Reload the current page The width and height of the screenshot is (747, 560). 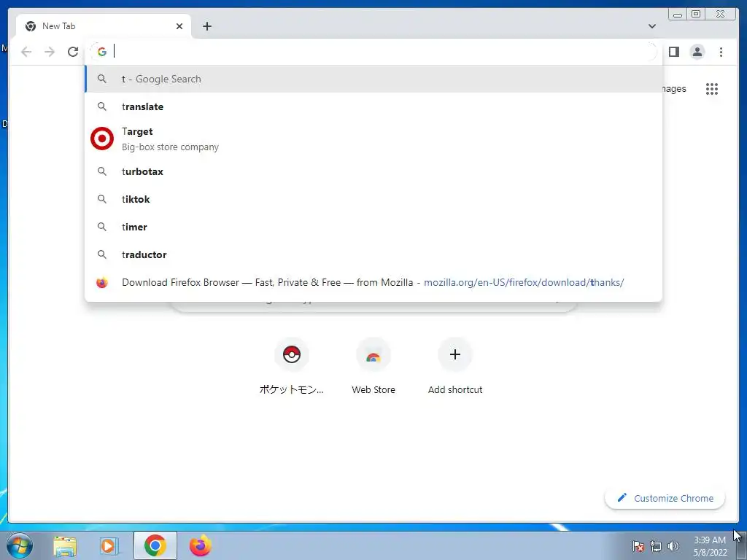pos(73,52)
